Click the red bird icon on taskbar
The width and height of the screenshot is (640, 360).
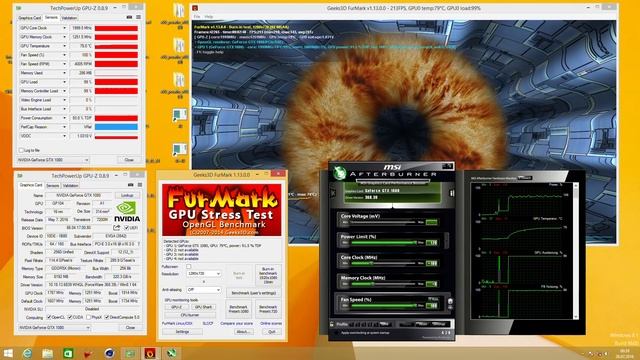89,353
